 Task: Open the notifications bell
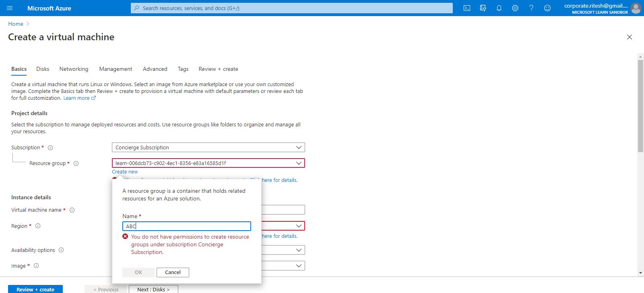pyautogui.click(x=499, y=8)
